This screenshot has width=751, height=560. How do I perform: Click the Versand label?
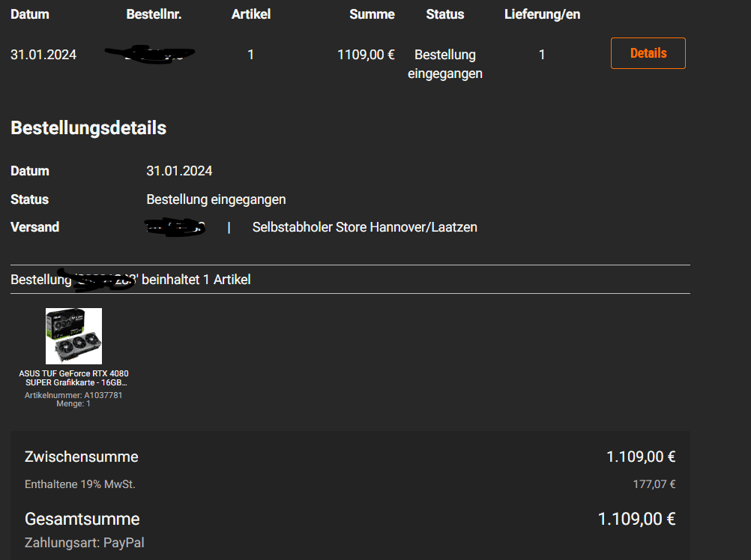tap(35, 227)
